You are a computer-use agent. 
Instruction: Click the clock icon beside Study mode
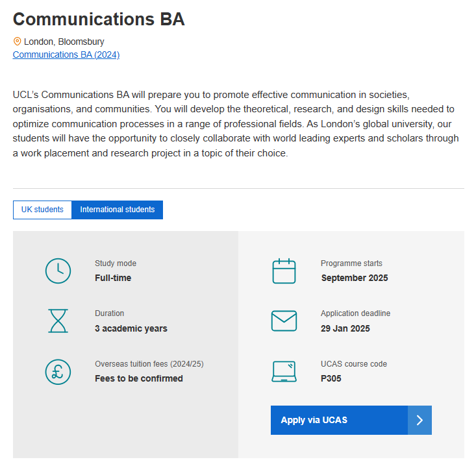point(58,271)
